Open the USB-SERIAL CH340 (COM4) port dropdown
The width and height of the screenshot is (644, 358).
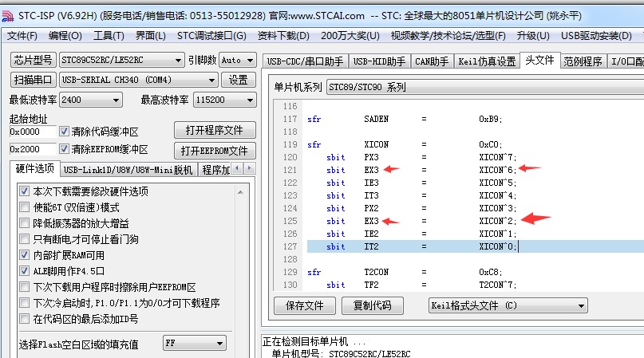138,80
